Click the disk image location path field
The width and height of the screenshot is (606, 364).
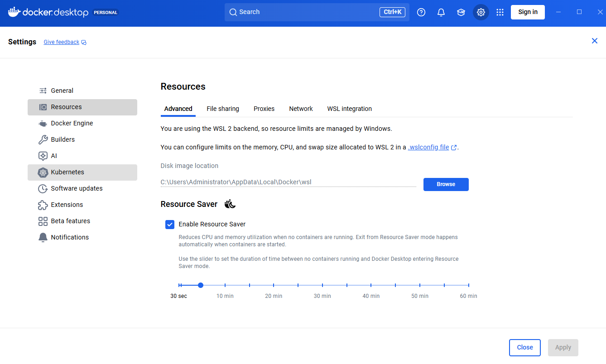point(289,182)
